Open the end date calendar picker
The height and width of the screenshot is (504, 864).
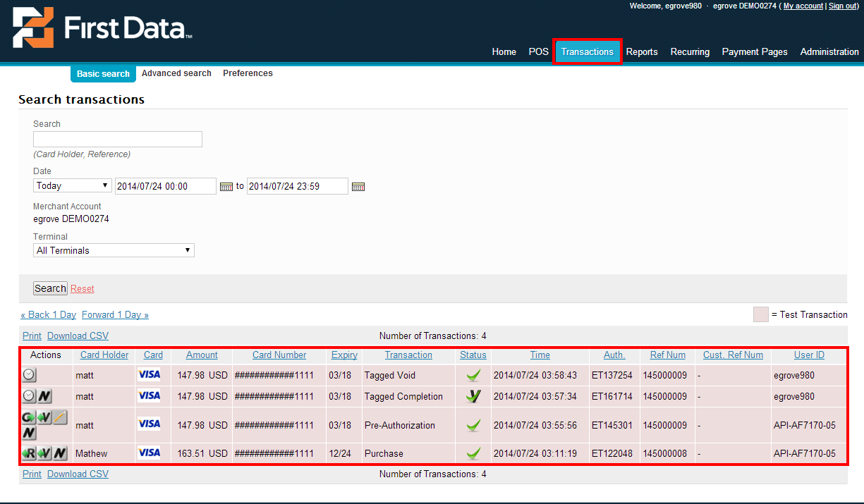[x=358, y=187]
